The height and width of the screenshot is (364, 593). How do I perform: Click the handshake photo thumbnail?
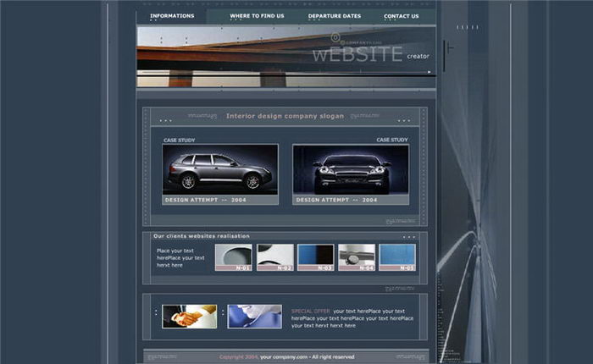(189, 317)
